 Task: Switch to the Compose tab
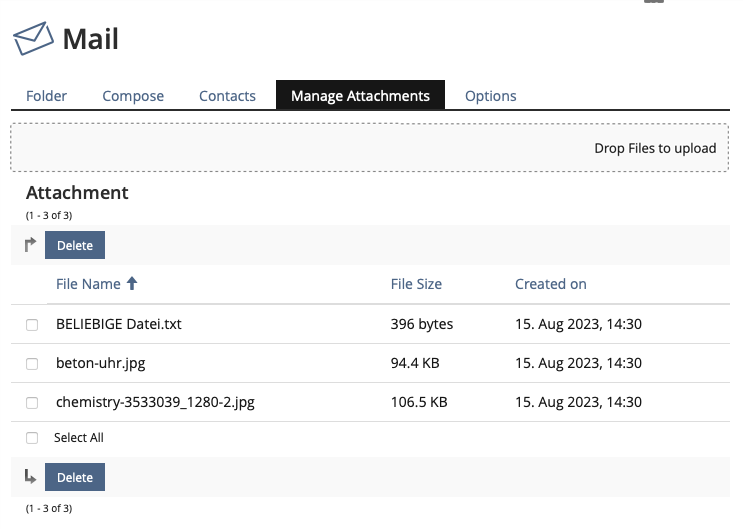click(133, 96)
